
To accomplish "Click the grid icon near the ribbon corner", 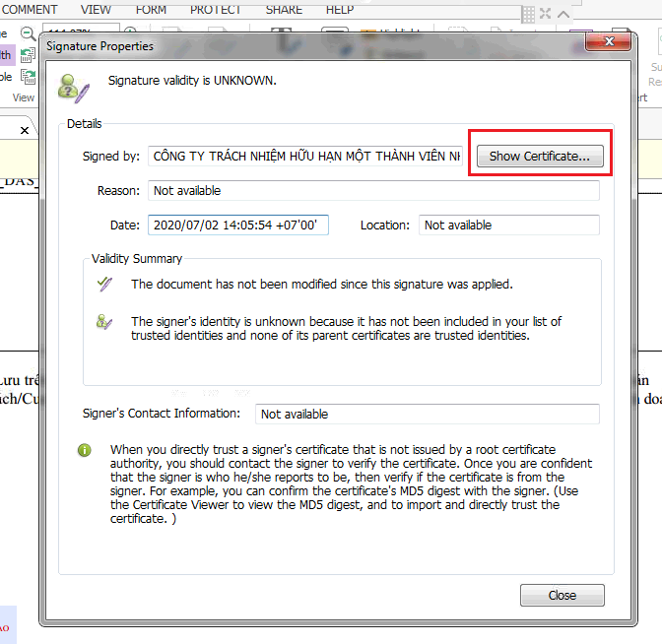I will point(528,15).
